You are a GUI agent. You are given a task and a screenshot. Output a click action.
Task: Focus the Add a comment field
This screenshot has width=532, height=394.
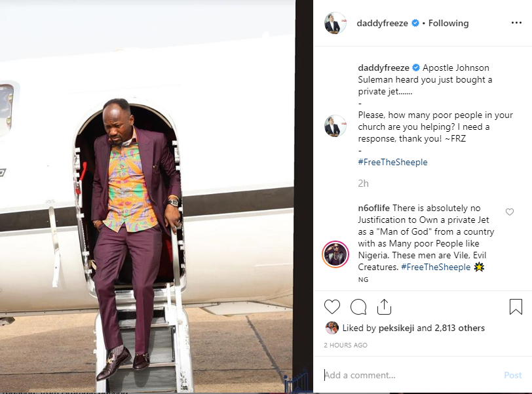coord(411,375)
